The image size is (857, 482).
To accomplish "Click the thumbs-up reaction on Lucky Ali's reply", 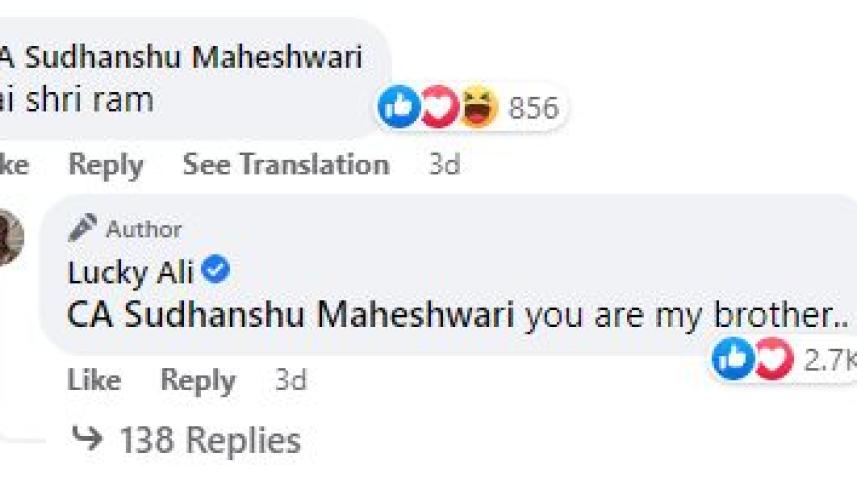I will [x=733, y=358].
